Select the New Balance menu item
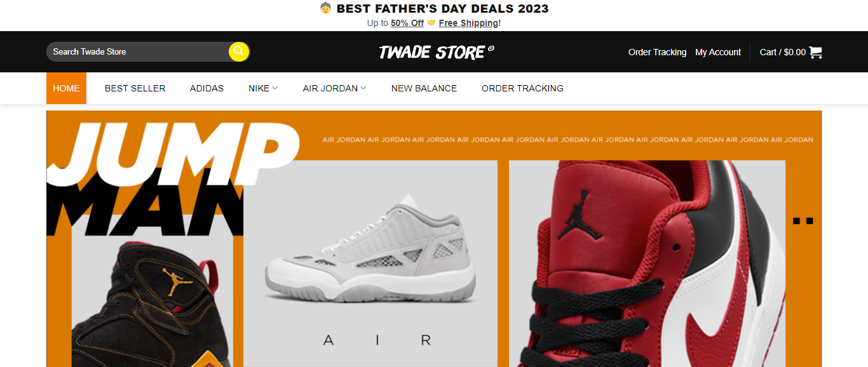The height and width of the screenshot is (367, 868). [424, 88]
